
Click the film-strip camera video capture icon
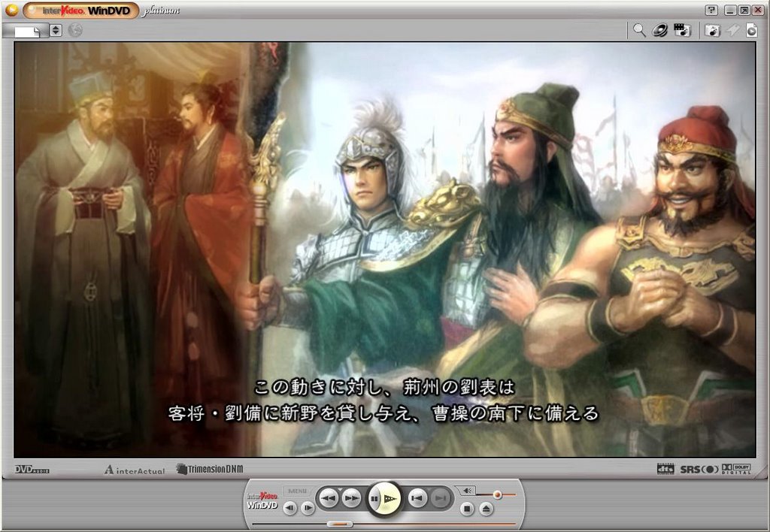click(x=682, y=30)
